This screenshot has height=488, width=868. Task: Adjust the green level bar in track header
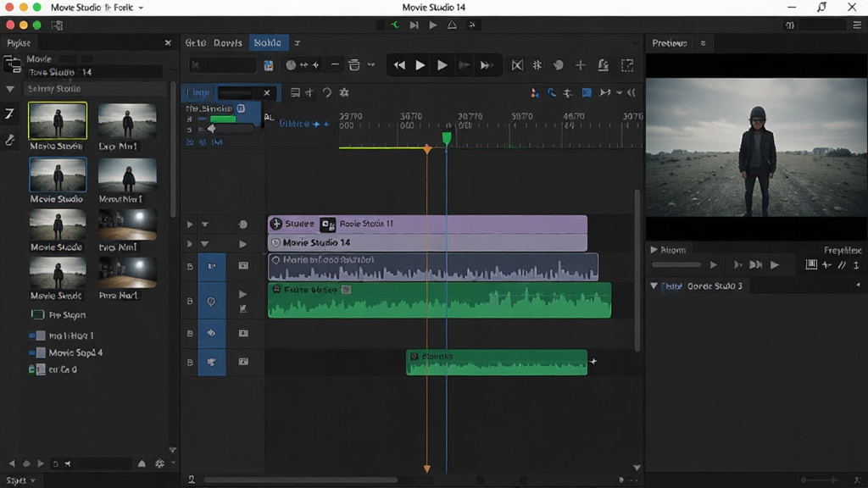pyautogui.click(x=223, y=119)
